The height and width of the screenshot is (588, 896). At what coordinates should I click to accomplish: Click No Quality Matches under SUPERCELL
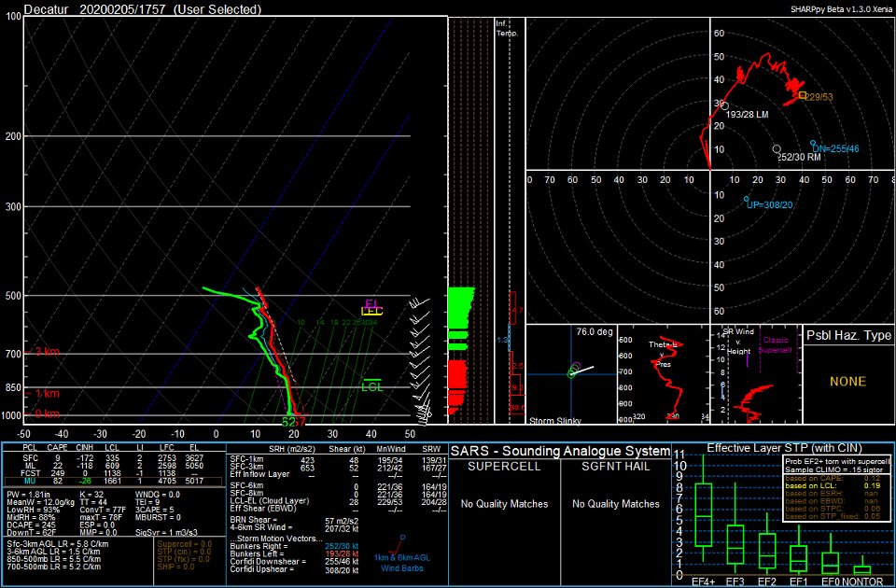click(505, 503)
